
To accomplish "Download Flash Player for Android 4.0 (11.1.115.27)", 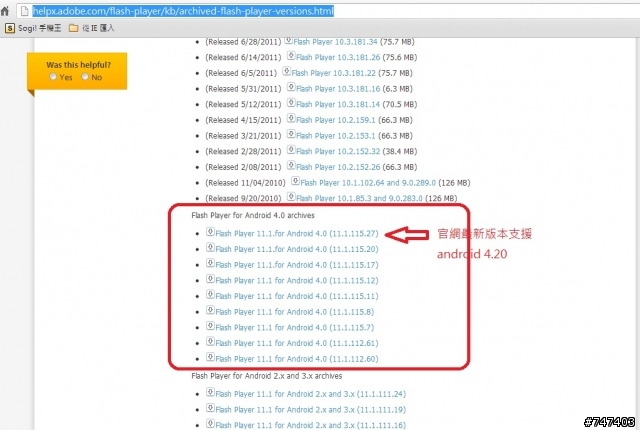I will coord(297,234).
